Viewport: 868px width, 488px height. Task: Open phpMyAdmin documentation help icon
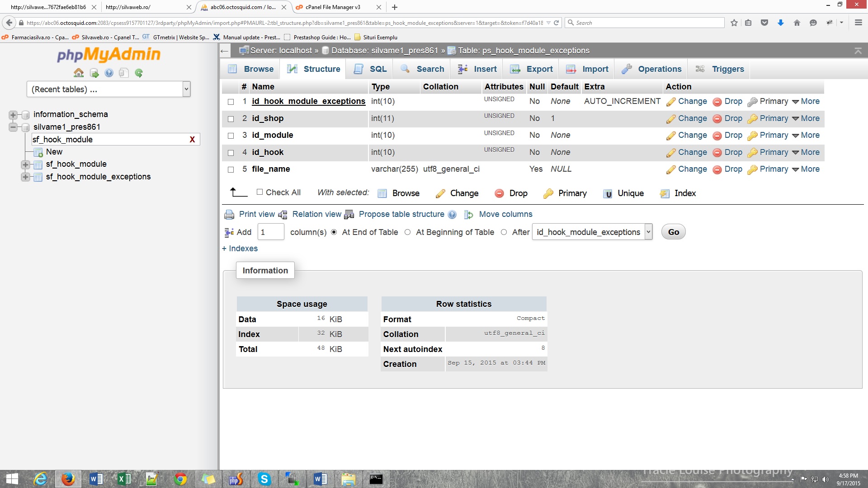[x=109, y=73]
